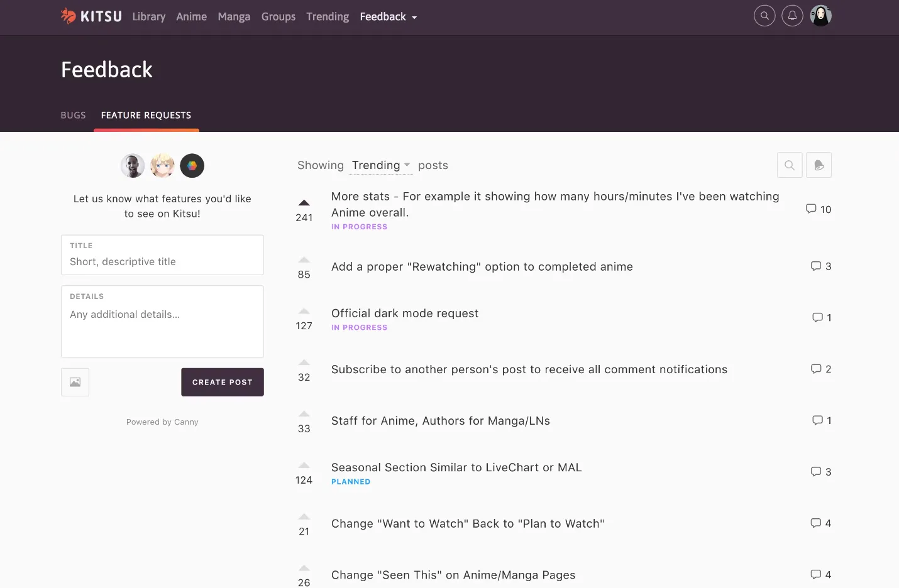Image resolution: width=899 pixels, height=588 pixels.
Task: Expand the Trending sort dropdown
Action: tap(381, 165)
